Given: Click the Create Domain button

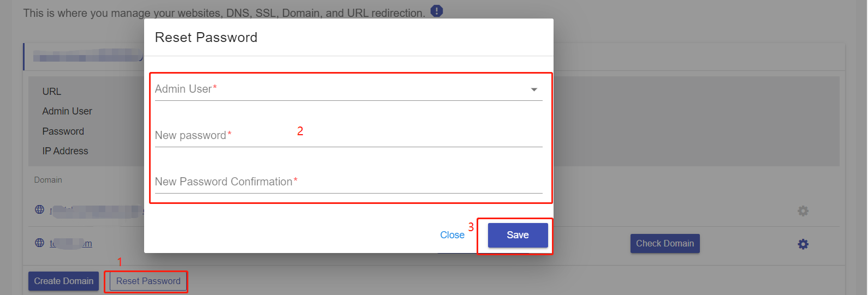Looking at the screenshot, I should click(64, 281).
